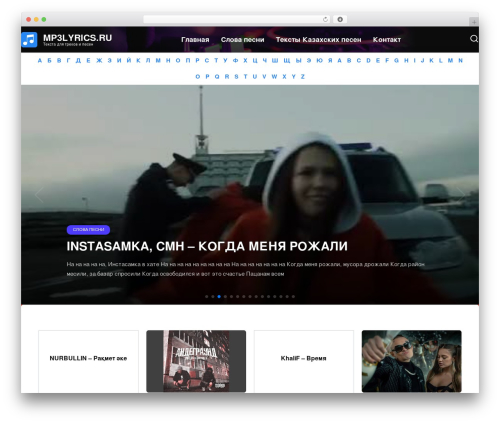The height and width of the screenshot is (423, 500).
Task: Select the letter Ф in the alphabet index
Action: 235,60
